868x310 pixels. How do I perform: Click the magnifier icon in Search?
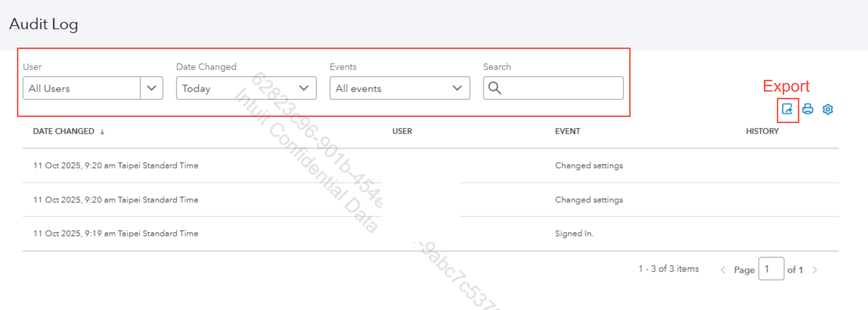(x=495, y=88)
